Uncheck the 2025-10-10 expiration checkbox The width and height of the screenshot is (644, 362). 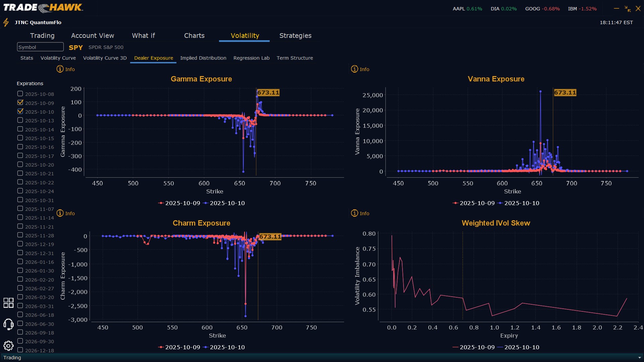pos(20,111)
